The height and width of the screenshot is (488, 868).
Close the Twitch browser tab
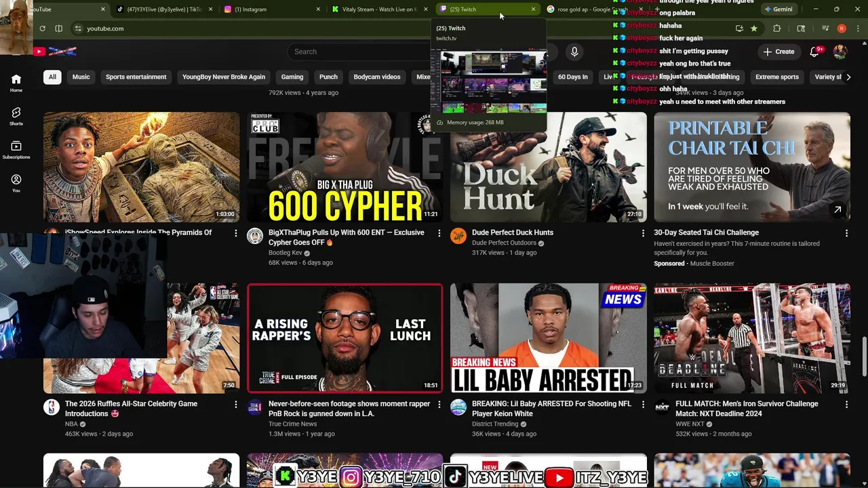point(533,9)
